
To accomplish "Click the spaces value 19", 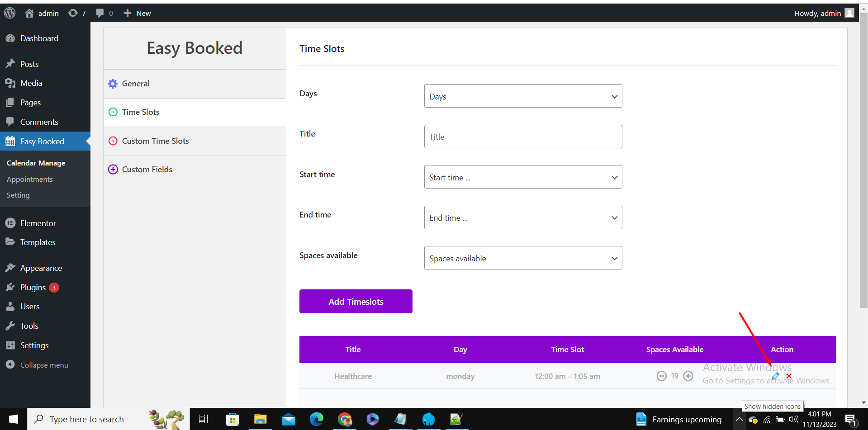I will [x=675, y=376].
